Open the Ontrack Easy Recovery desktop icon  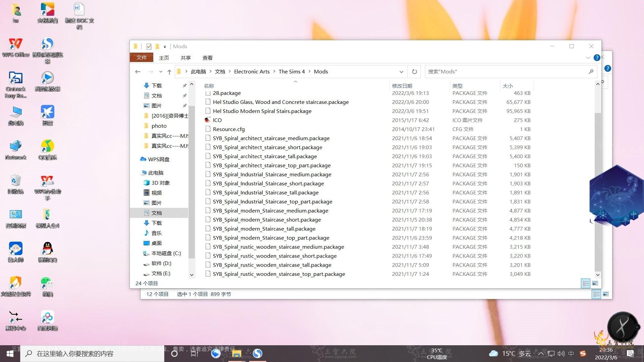(x=15, y=84)
